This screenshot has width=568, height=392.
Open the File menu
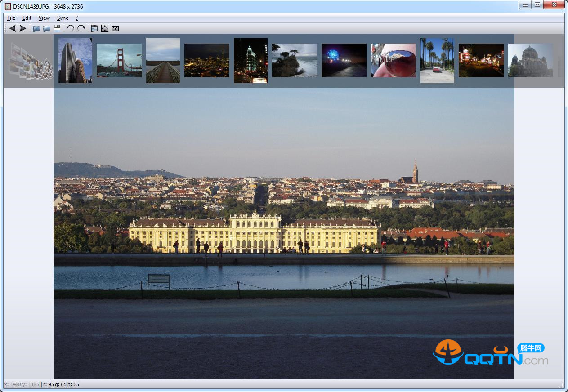point(11,18)
